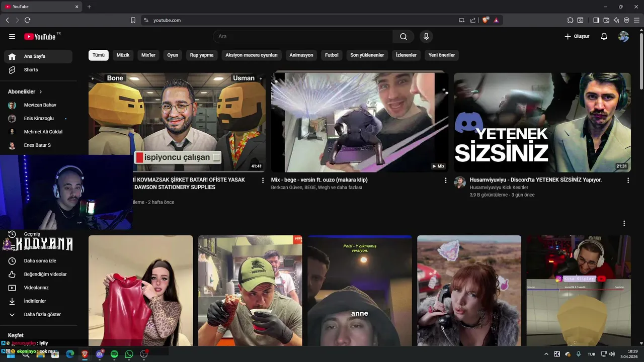This screenshot has width=644, height=362.
Task: Open more options for Husamviyuviyu video
Action: point(628,180)
